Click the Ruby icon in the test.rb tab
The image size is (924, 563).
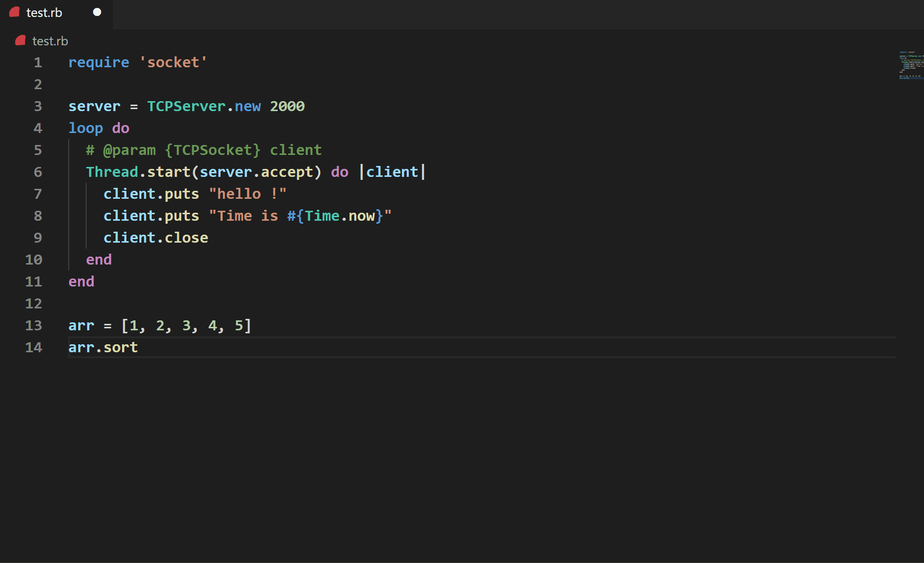(14, 12)
